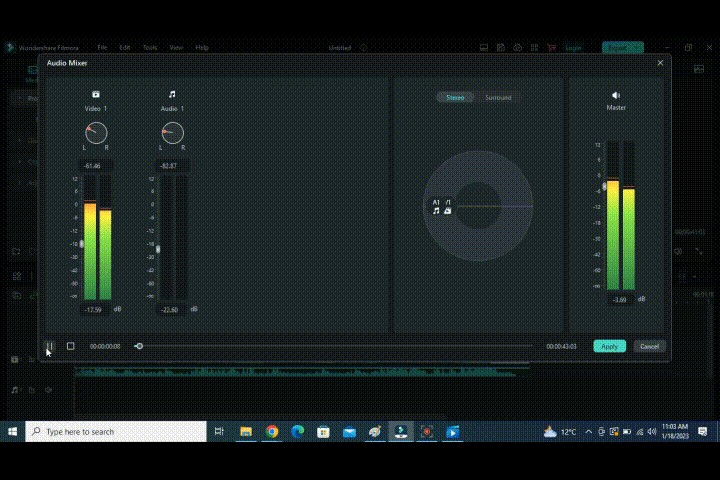Switch to Stereo mode
The image size is (720, 480).
(455, 97)
